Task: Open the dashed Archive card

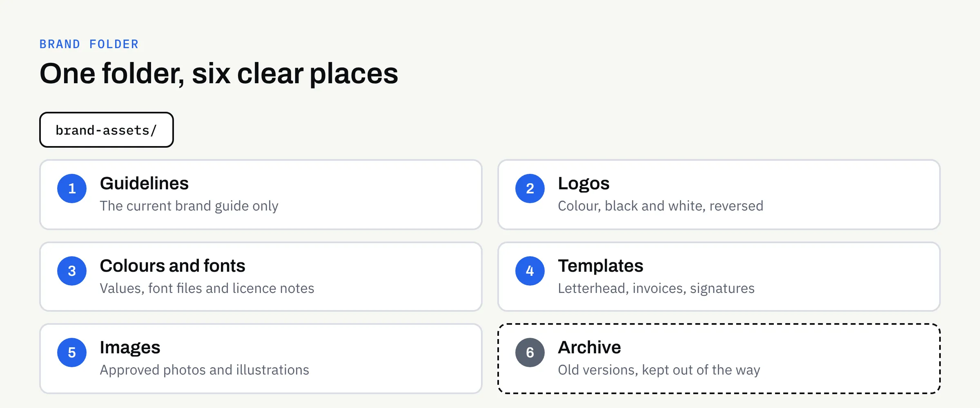Action: (x=719, y=359)
